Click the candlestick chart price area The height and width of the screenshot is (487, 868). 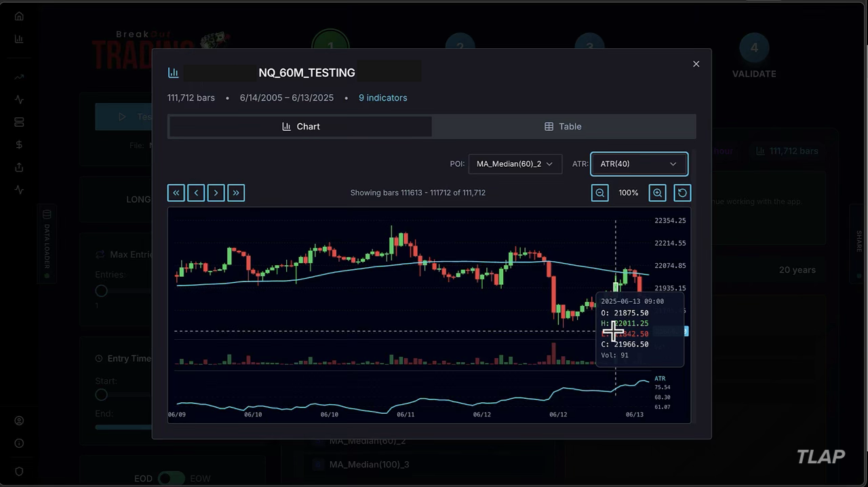[412, 275]
